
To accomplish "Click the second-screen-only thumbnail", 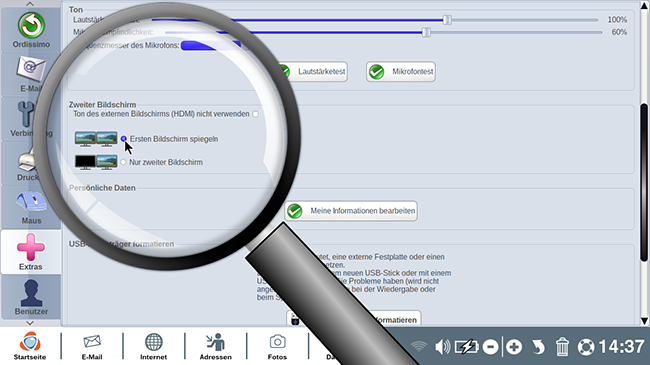I will coord(96,162).
